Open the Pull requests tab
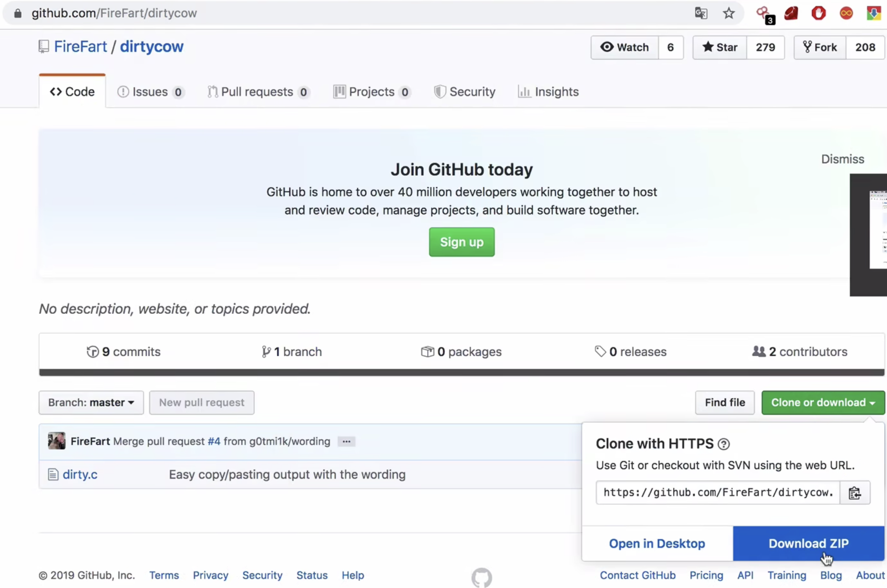This screenshot has height=588, width=887. 257,92
